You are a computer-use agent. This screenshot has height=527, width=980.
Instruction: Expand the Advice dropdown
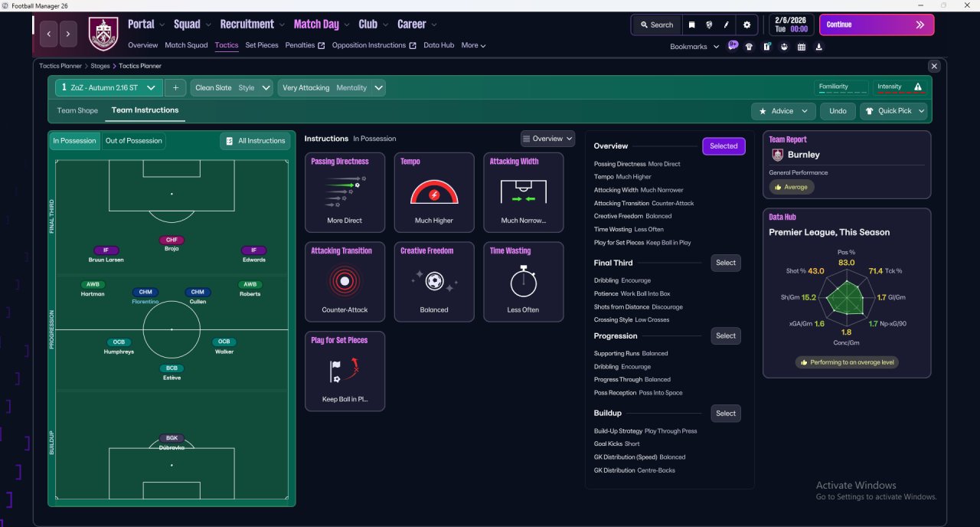(x=783, y=111)
